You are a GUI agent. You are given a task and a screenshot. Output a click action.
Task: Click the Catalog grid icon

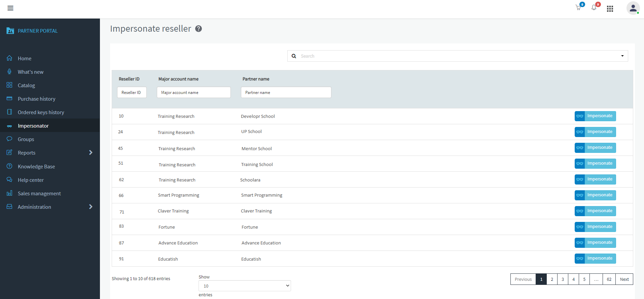coord(9,85)
